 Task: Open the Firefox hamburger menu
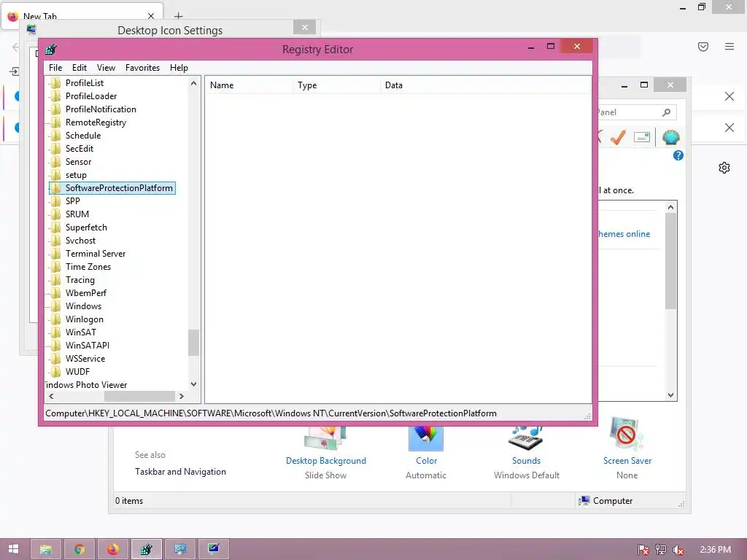tap(729, 46)
